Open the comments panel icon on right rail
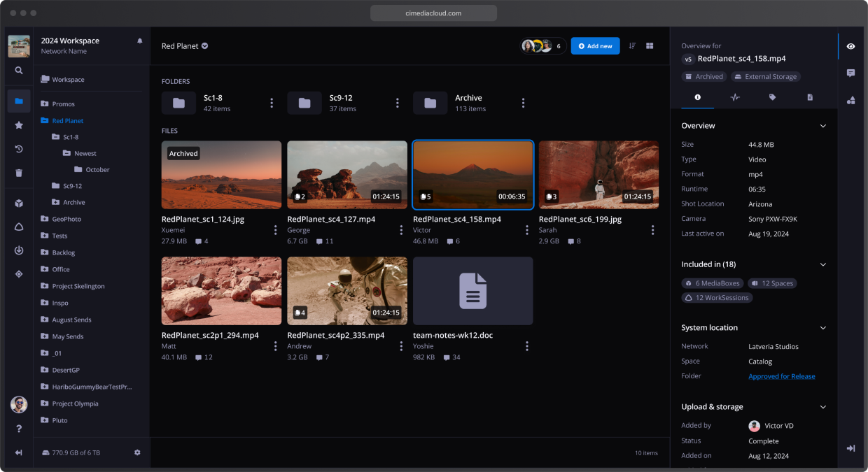The width and height of the screenshot is (868, 472). point(850,73)
